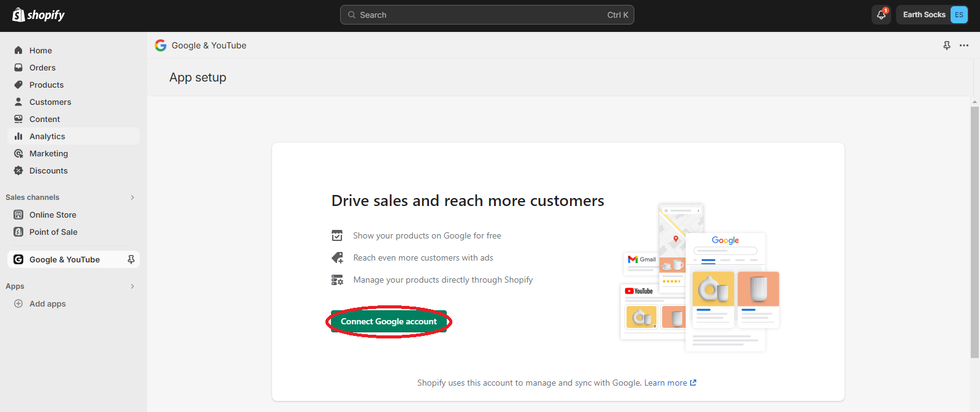Click the Analytics bar chart icon

tap(18, 136)
